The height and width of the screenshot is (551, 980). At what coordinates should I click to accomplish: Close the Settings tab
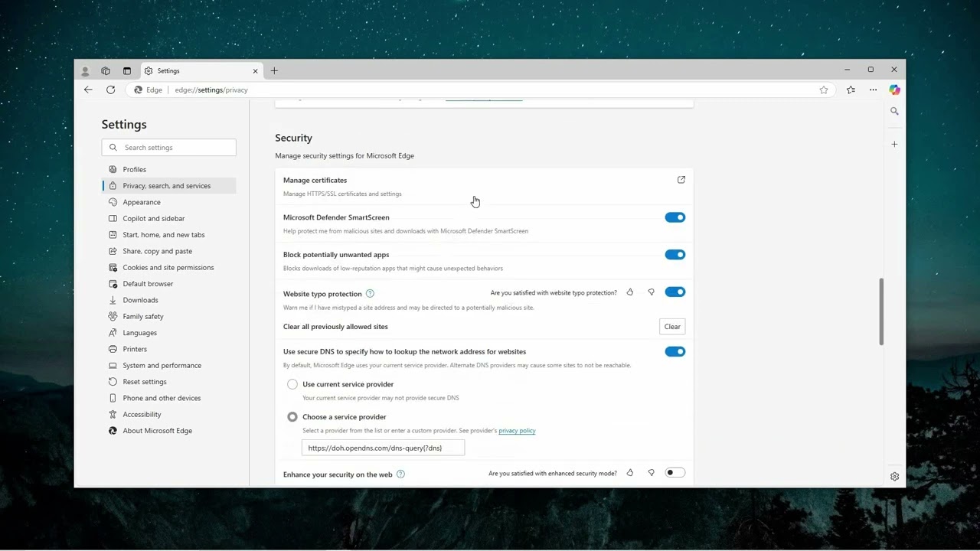click(256, 71)
